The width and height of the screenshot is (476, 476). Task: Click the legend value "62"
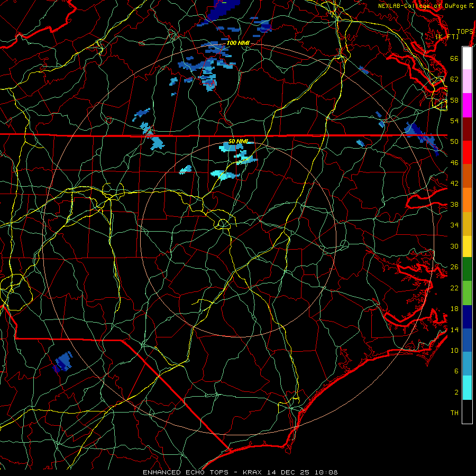point(454,79)
